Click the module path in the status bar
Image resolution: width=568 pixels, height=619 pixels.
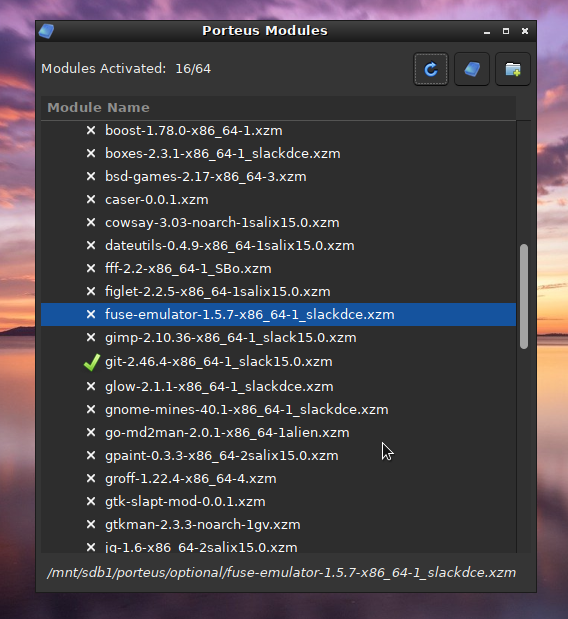[x=281, y=572]
